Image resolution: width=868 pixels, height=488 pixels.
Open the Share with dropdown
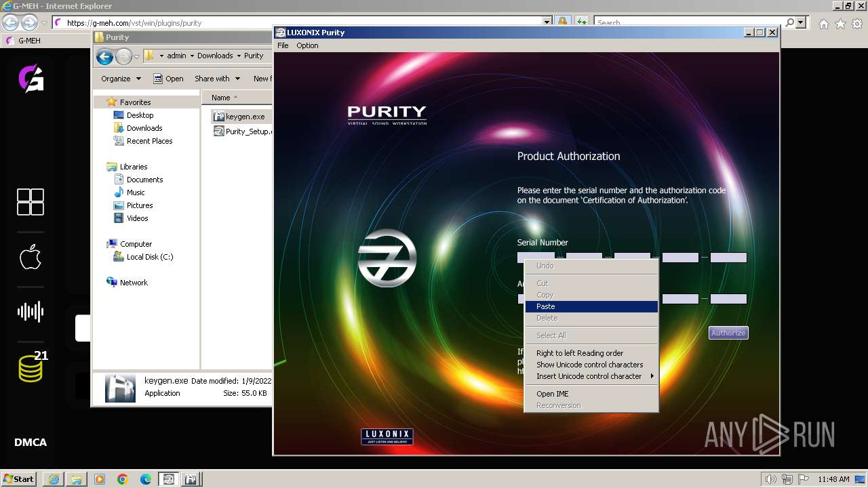(x=217, y=79)
